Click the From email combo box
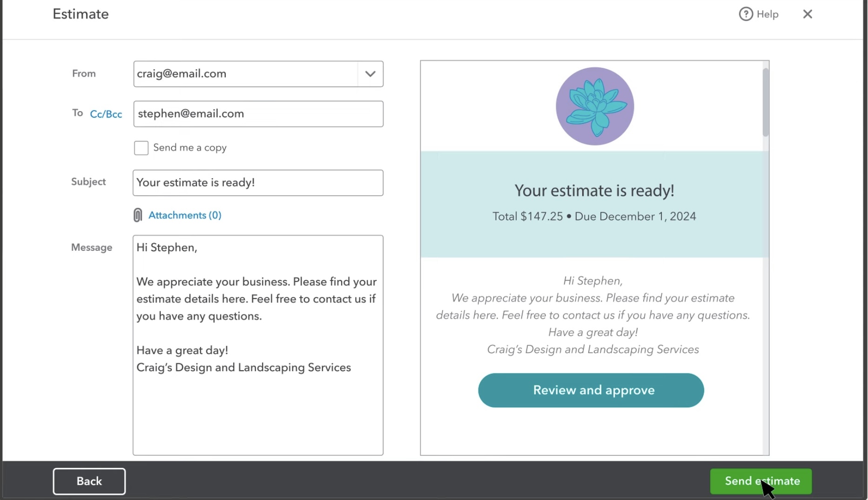This screenshot has height=500, width=868. pyautogui.click(x=246, y=74)
